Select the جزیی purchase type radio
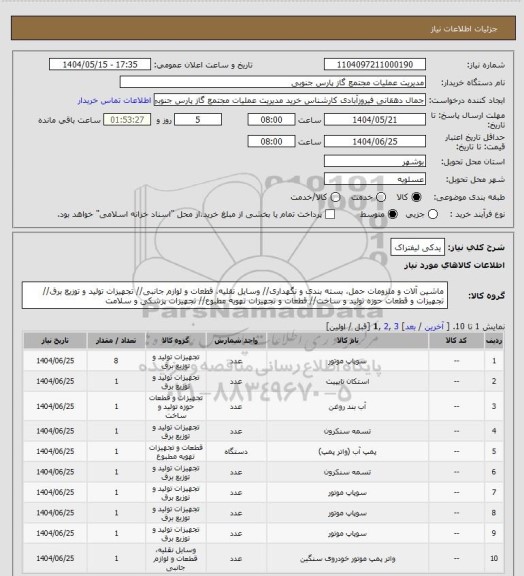Screen dimensions: 524x576 (433, 214)
